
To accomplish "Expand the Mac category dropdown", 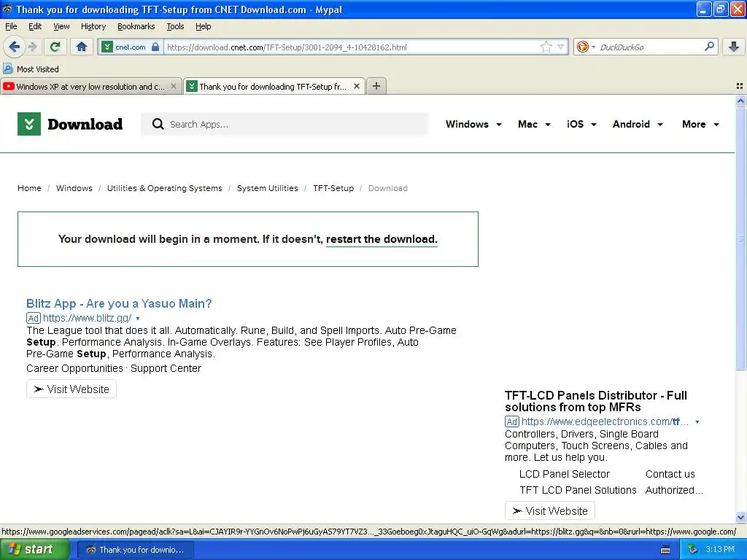I will (x=534, y=124).
